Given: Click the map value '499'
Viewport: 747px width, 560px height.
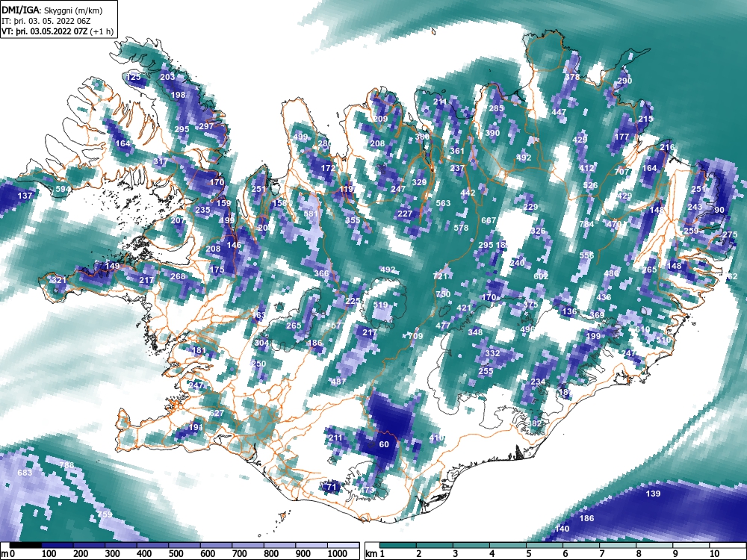Looking at the screenshot, I should pos(300,137).
